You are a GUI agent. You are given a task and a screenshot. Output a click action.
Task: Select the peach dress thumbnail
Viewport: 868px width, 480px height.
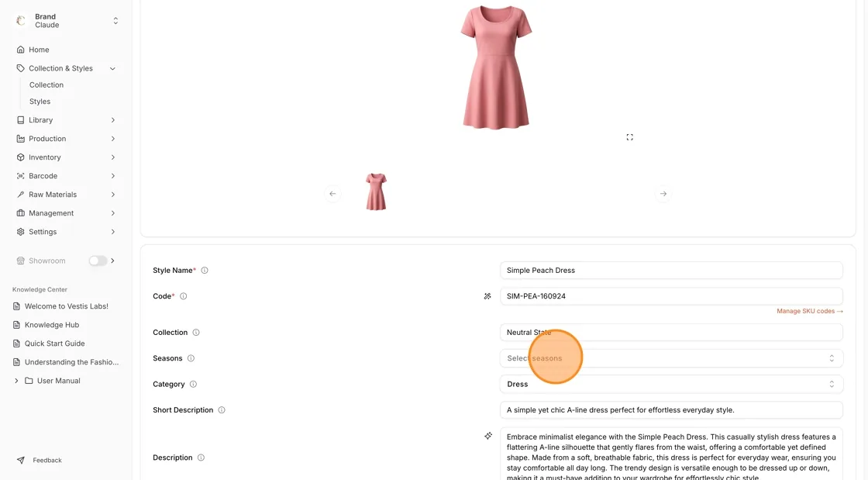click(376, 192)
